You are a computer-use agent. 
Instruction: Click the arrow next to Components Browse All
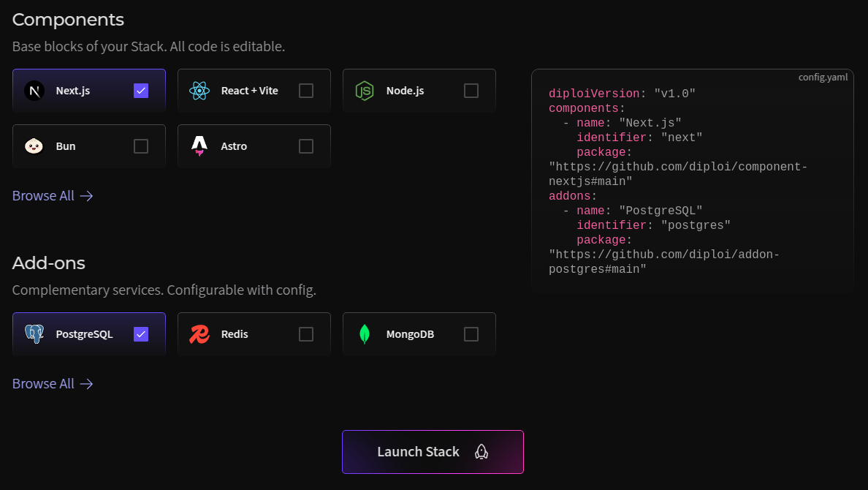tap(86, 196)
